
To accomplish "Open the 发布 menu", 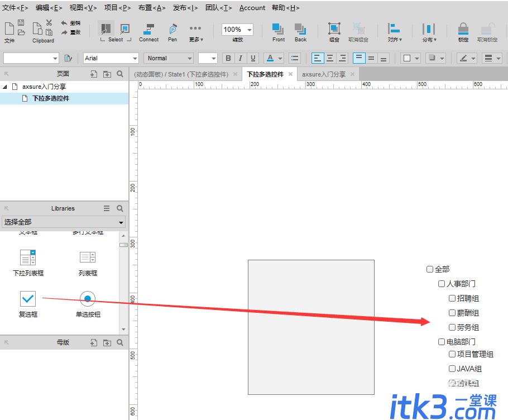I will [185, 8].
